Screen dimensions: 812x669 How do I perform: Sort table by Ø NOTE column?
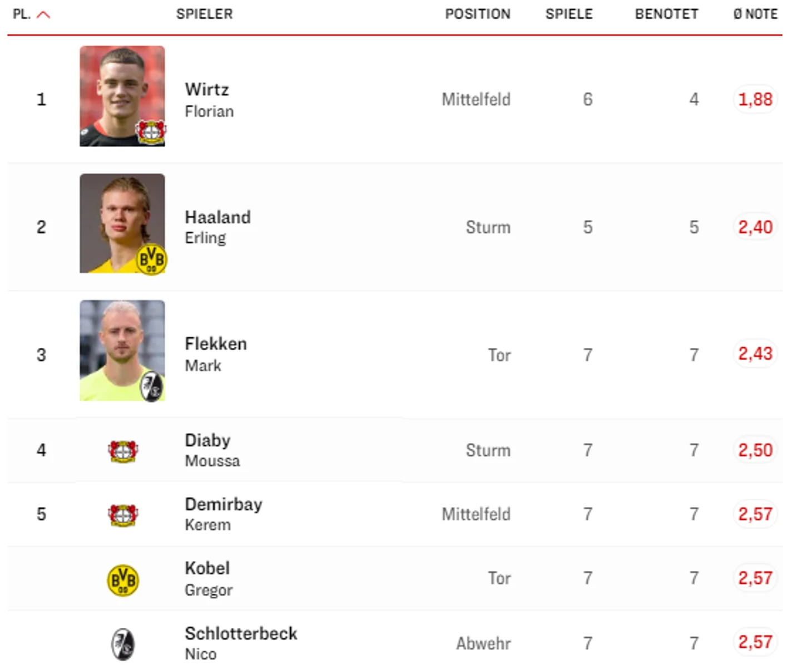755,14
